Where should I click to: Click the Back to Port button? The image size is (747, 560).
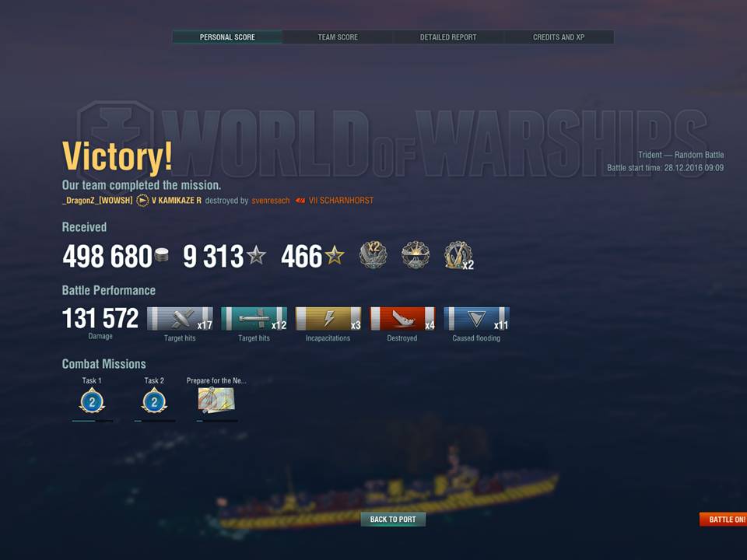click(x=393, y=519)
